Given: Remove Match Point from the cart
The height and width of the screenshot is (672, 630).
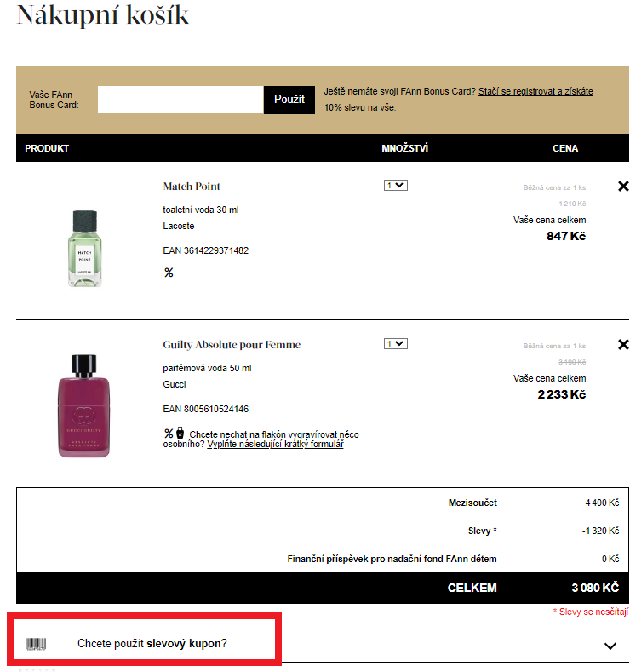Looking at the screenshot, I should tap(623, 186).
